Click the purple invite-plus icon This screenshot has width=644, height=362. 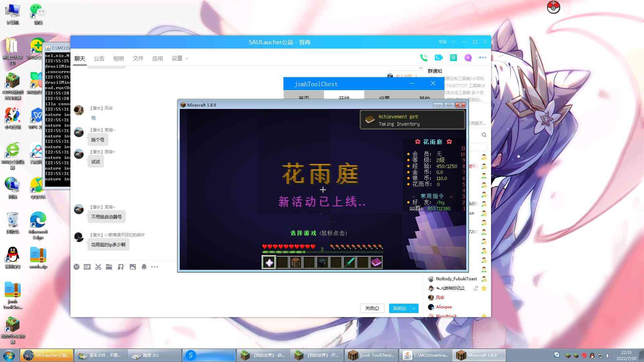(x=468, y=58)
